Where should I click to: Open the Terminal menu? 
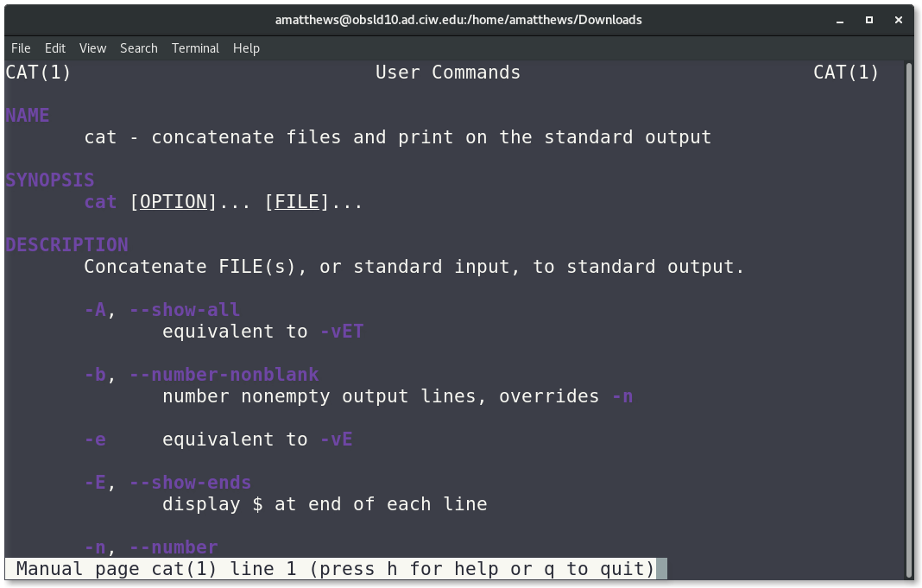click(195, 48)
